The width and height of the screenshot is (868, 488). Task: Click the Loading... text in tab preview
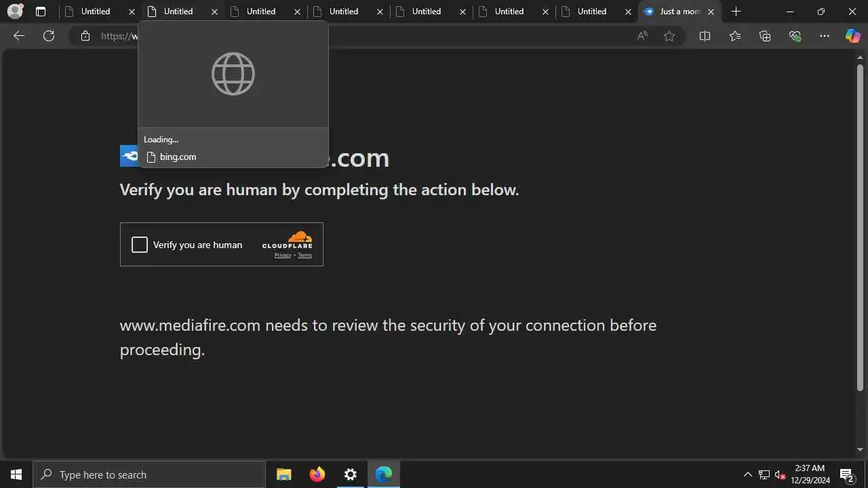coord(161,140)
